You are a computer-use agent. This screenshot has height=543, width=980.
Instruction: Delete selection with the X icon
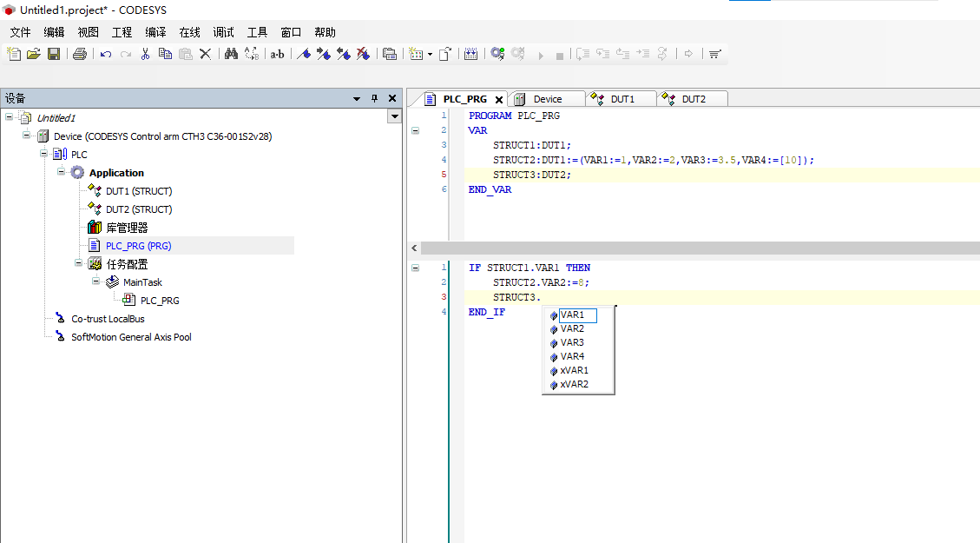tap(205, 55)
